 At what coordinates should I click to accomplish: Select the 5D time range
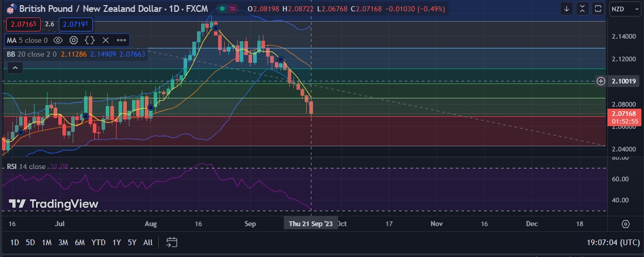30,242
